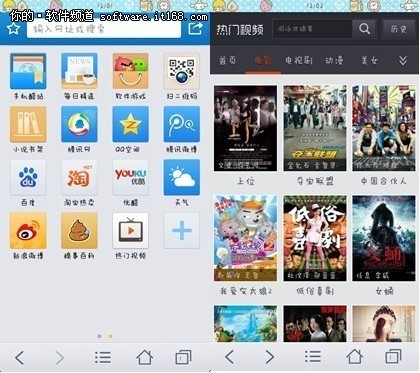Switch to the 动漫 tab
The image size is (420, 373).
coord(334,60)
